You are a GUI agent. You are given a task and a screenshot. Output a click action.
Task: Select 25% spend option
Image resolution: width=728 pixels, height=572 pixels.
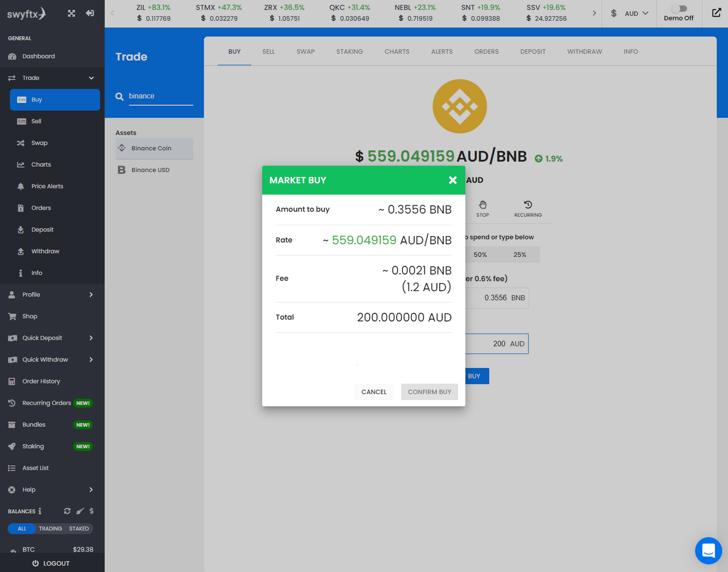click(520, 255)
